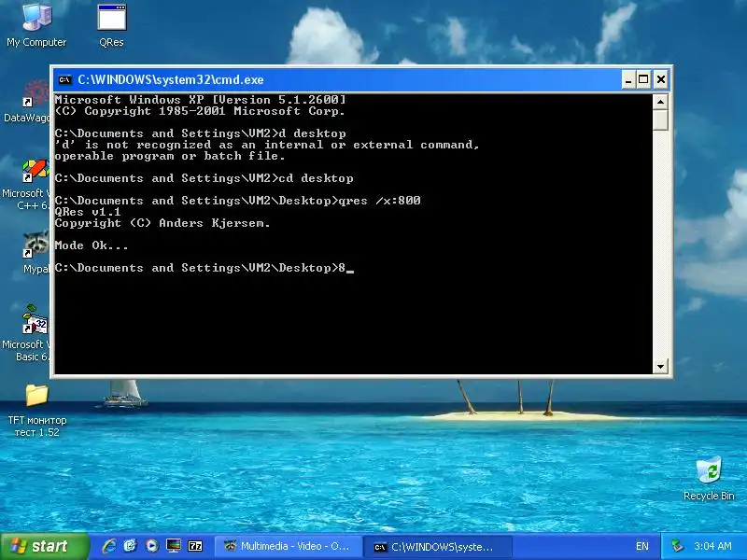The image size is (747, 560).
Task: Click the system tray network icon
Action: (677, 546)
